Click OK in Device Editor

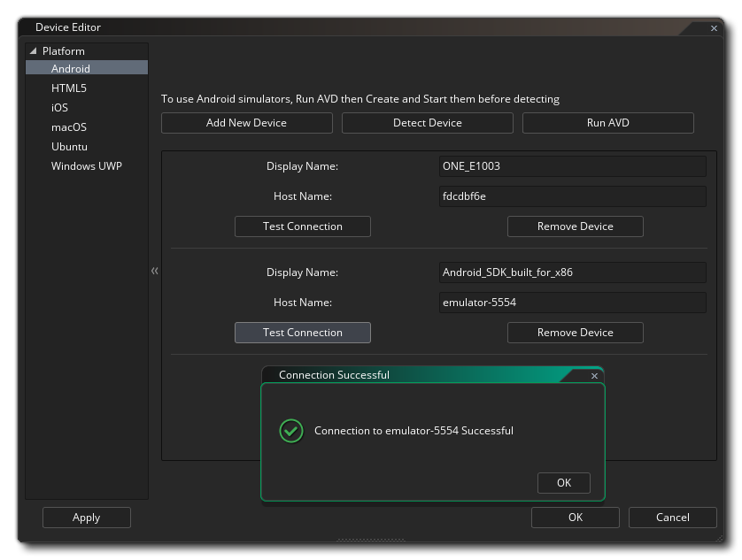coord(576,518)
